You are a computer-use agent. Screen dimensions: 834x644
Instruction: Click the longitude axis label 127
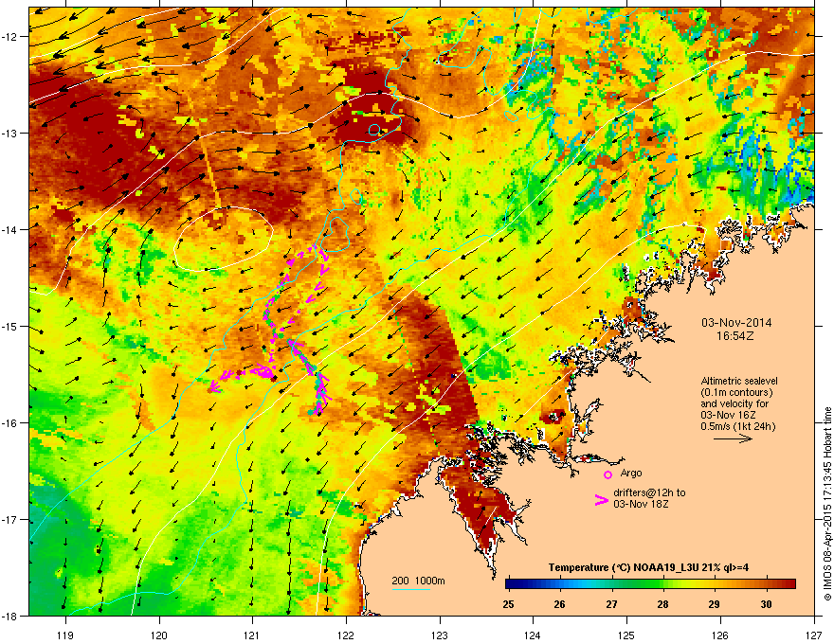(x=814, y=635)
